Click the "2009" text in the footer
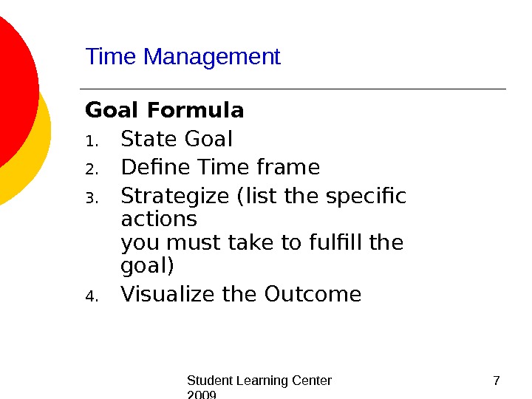The image size is (532, 399). (x=201, y=395)
